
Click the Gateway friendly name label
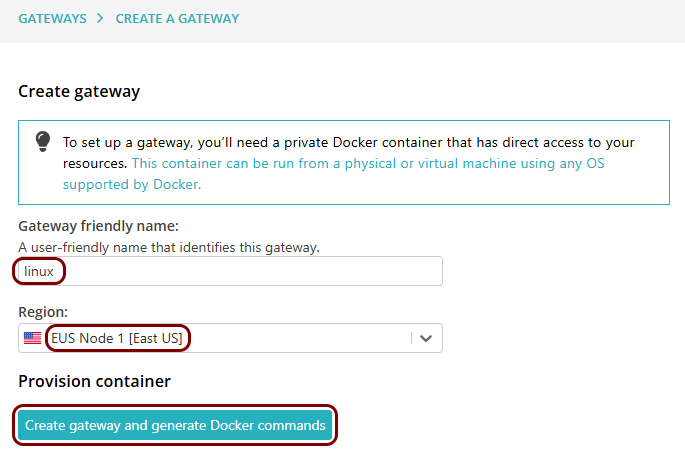tap(98, 226)
